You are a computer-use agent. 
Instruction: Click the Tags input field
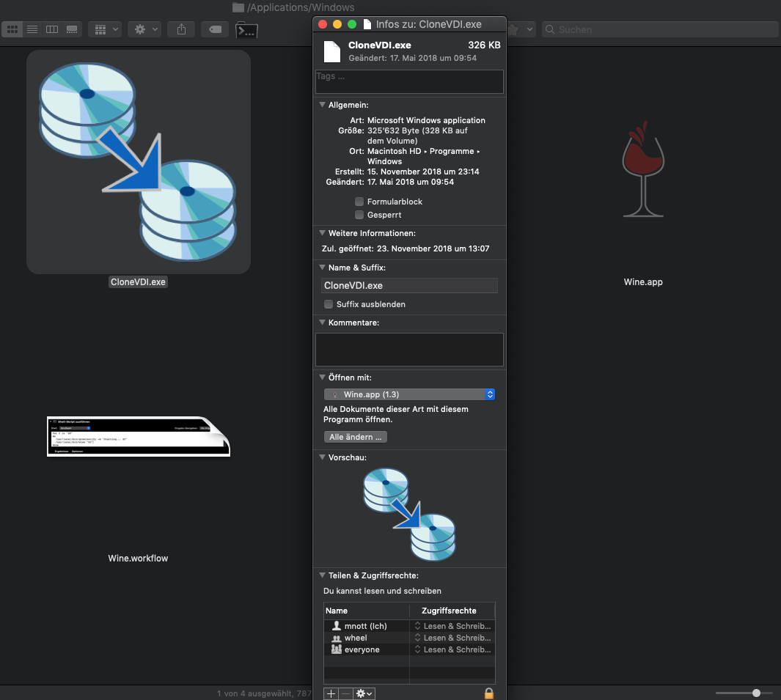pyautogui.click(x=409, y=81)
